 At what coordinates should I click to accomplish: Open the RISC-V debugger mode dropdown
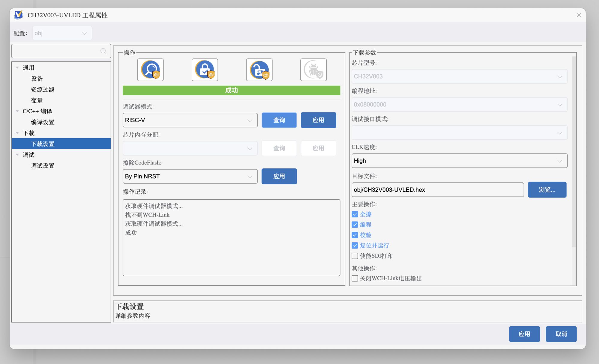[x=190, y=120]
